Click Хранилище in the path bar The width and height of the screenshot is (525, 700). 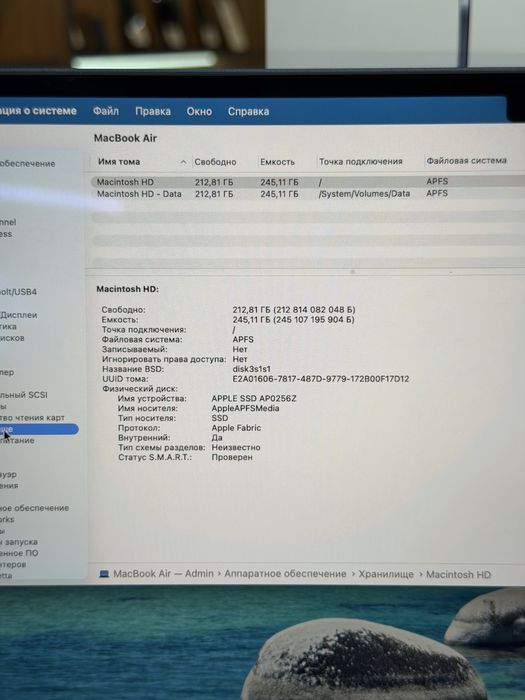[386, 574]
